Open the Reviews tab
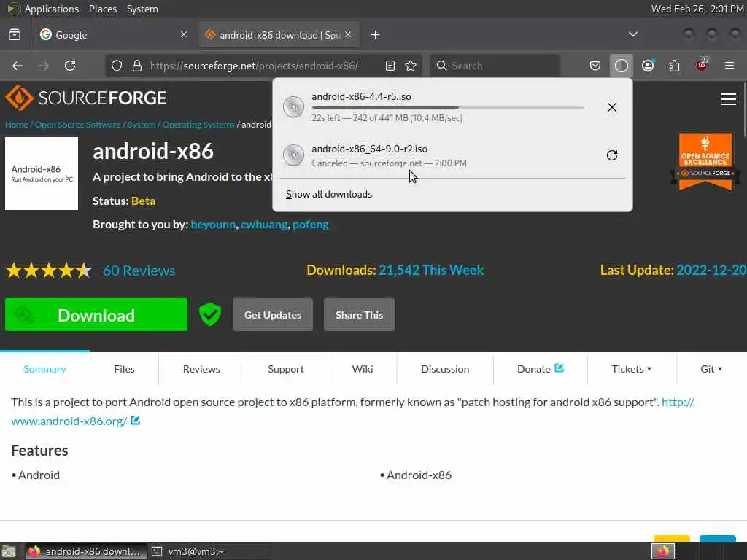The height and width of the screenshot is (560, 747). [201, 369]
